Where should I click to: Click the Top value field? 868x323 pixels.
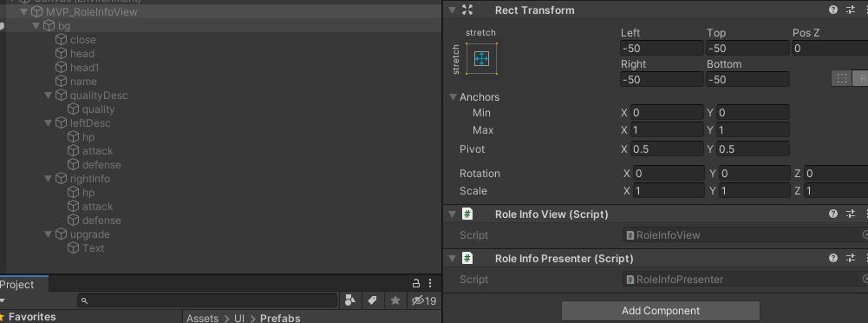pyautogui.click(x=747, y=49)
